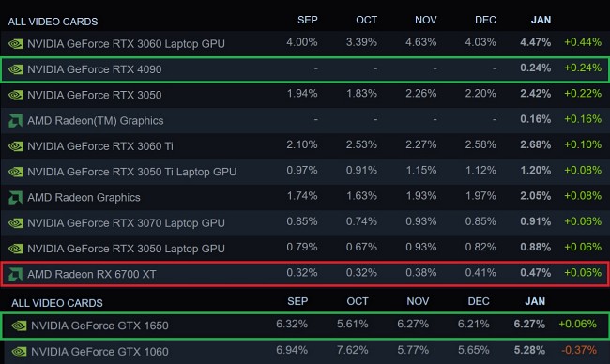Click top ALL VIDEO CARDS heading
Viewport: 610px width, 364px height.
[x=53, y=22]
